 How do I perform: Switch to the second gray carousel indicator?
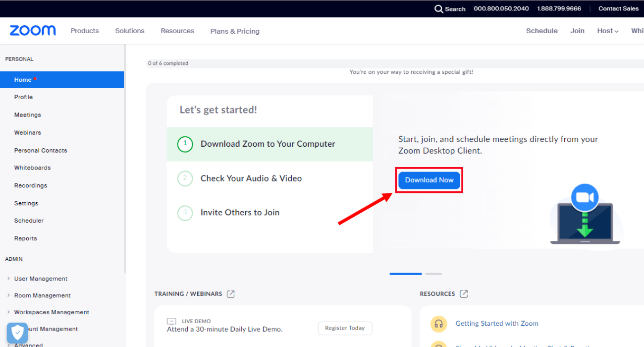433,274
